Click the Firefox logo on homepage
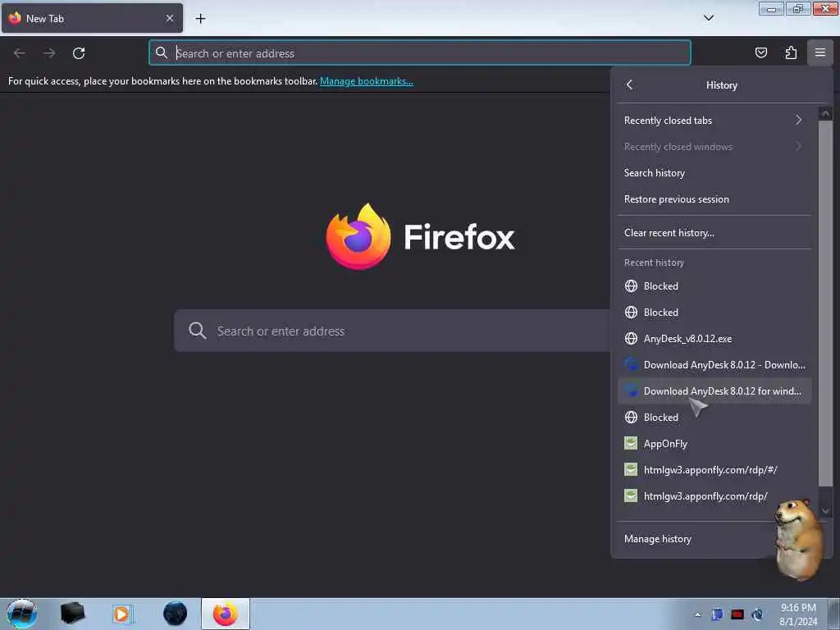Viewport: 840px width, 630px height. click(x=358, y=236)
